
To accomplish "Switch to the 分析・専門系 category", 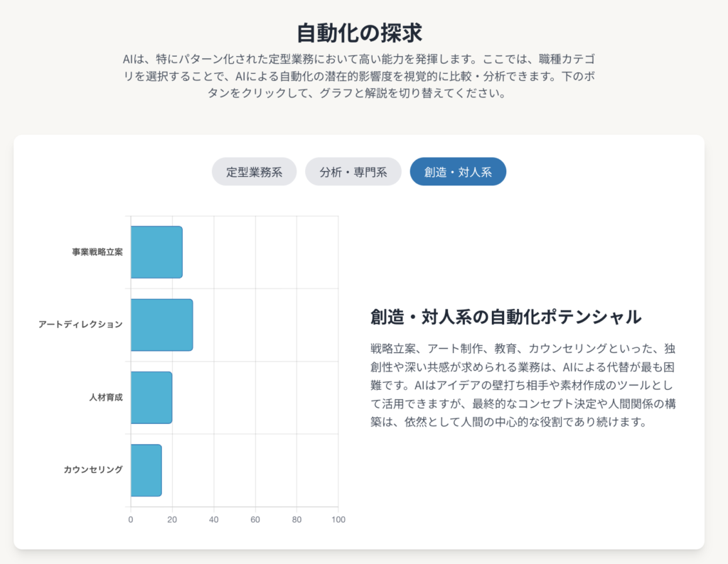I will 353,172.
